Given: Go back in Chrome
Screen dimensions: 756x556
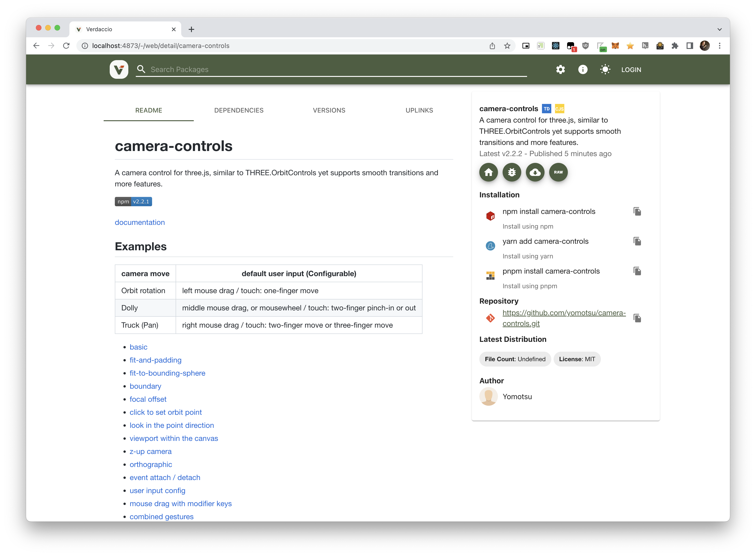Looking at the screenshot, I should (36, 46).
